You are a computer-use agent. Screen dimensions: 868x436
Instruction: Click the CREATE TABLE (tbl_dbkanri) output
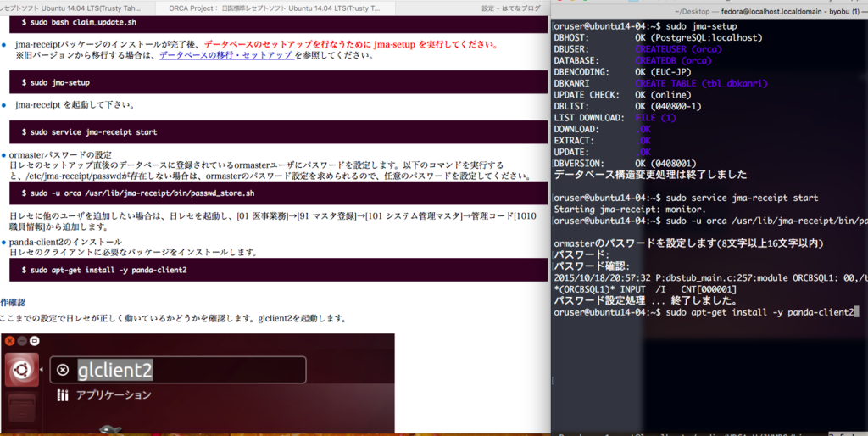[x=701, y=84]
